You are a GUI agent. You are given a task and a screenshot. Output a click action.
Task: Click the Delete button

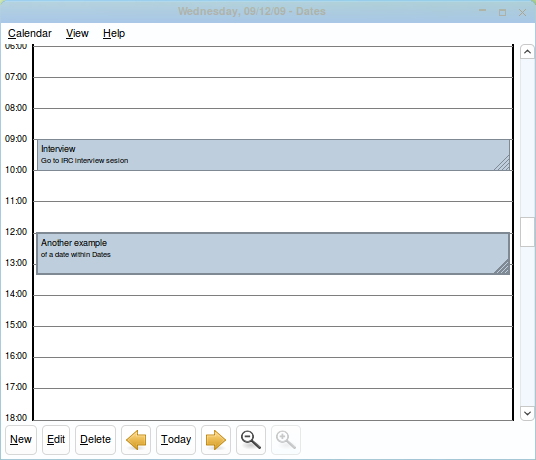[95, 440]
